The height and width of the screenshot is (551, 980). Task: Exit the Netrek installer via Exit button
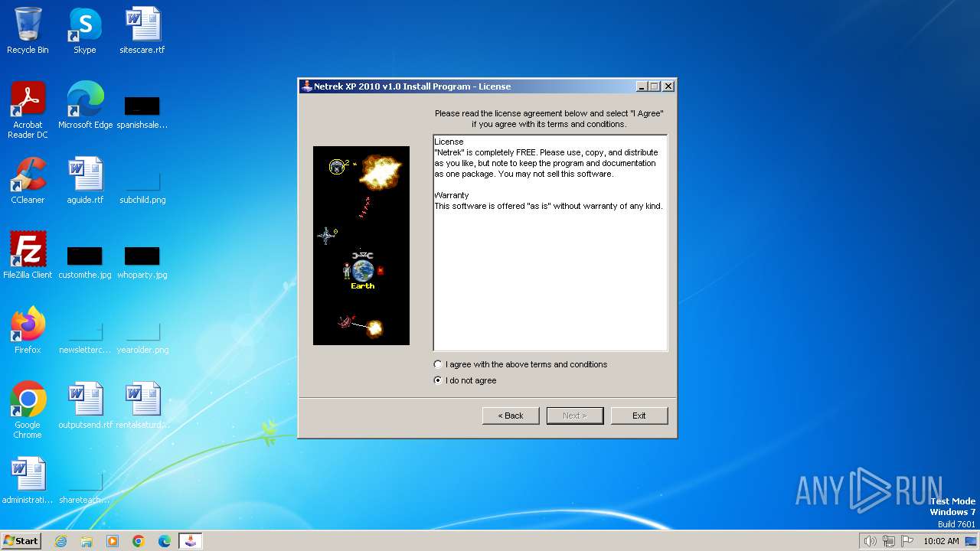639,416
